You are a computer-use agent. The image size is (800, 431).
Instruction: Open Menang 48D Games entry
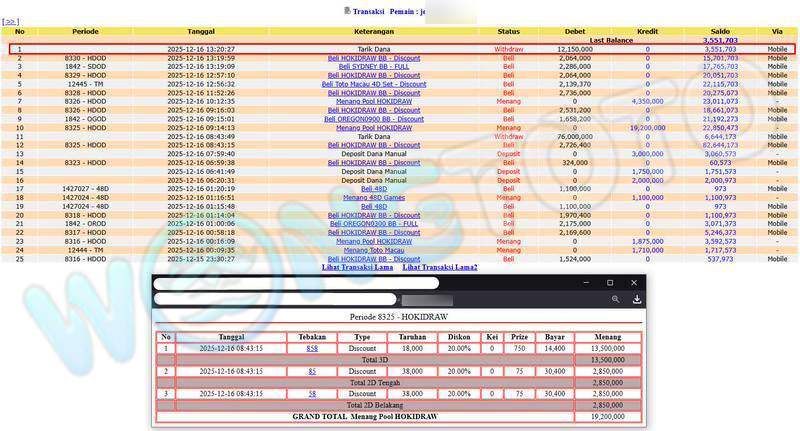[374, 197]
